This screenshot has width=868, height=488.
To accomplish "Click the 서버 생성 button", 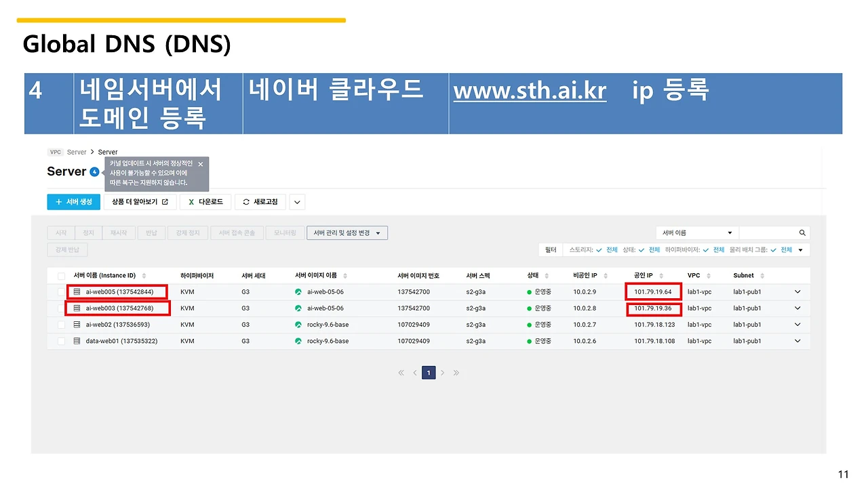I will tap(74, 202).
